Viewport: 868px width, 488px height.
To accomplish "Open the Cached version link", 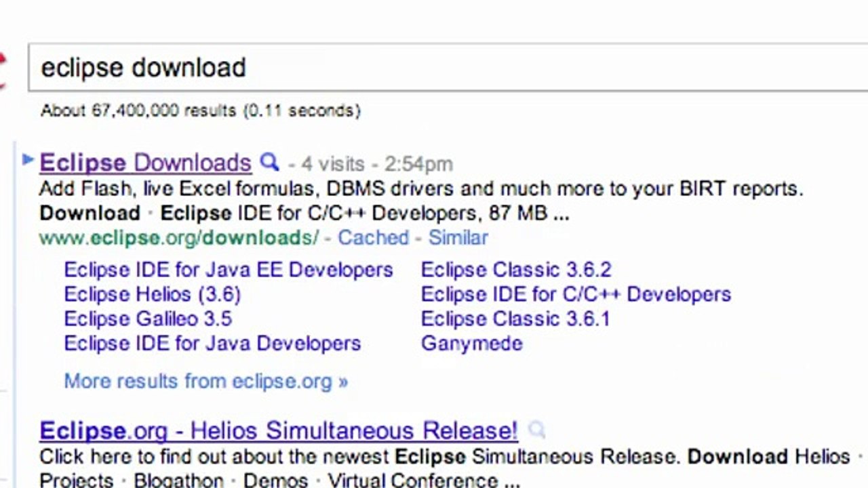I will tap(373, 238).
